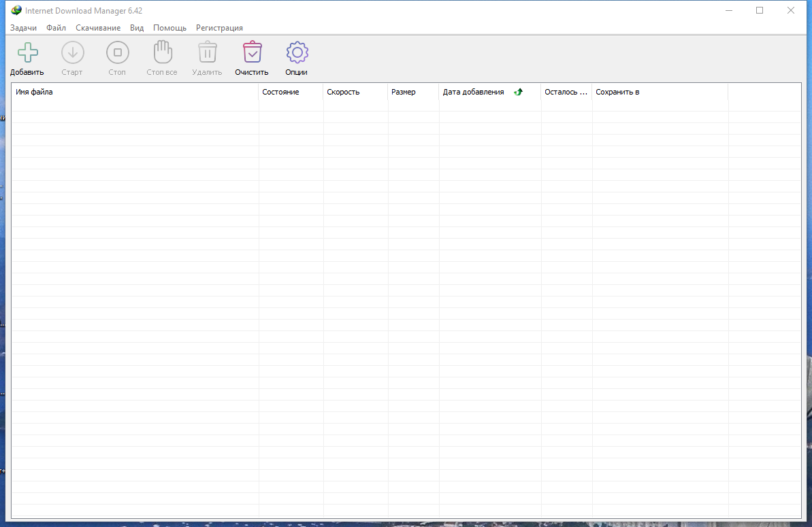Open the Файл menu
This screenshot has width=812, height=527.
click(56, 28)
